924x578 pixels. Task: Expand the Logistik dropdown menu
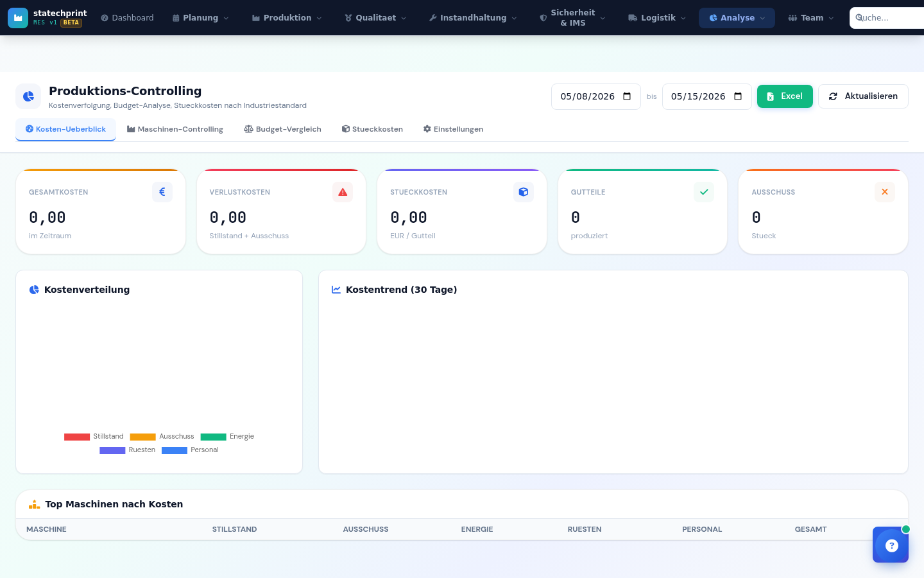pyautogui.click(x=657, y=18)
